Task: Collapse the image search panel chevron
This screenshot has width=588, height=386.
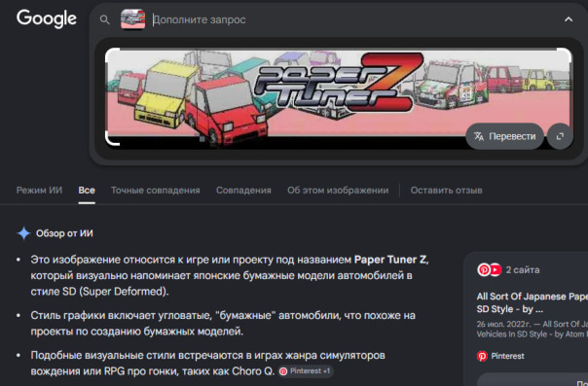Action: 569,19
